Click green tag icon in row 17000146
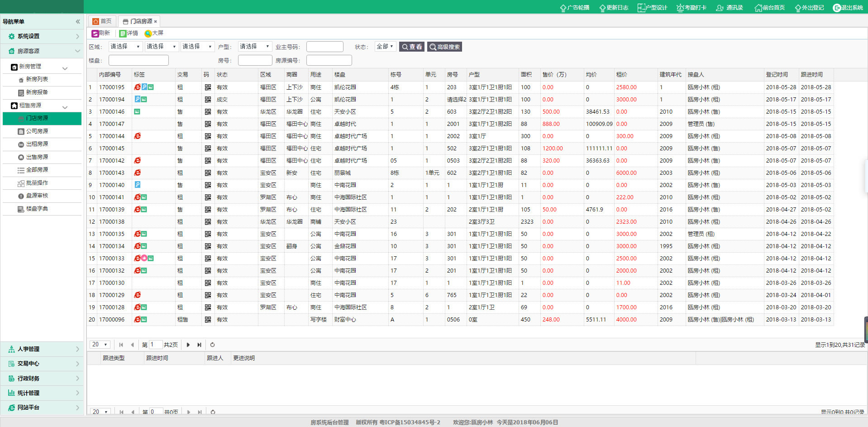 (x=137, y=111)
